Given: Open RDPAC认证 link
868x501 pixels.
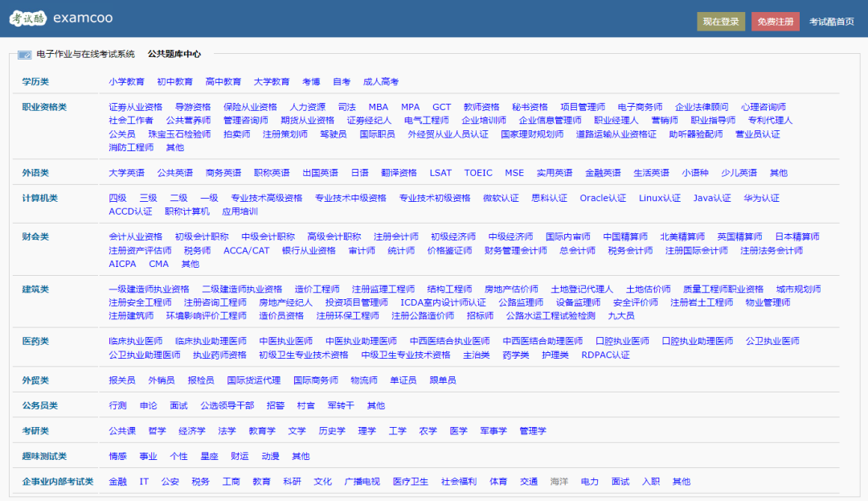Looking at the screenshot, I should tap(606, 355).
